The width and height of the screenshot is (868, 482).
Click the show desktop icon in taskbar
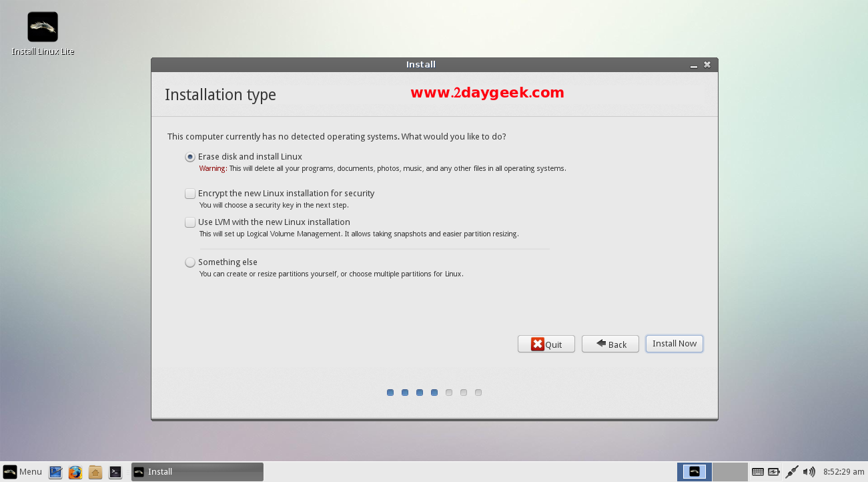point(55,472)
